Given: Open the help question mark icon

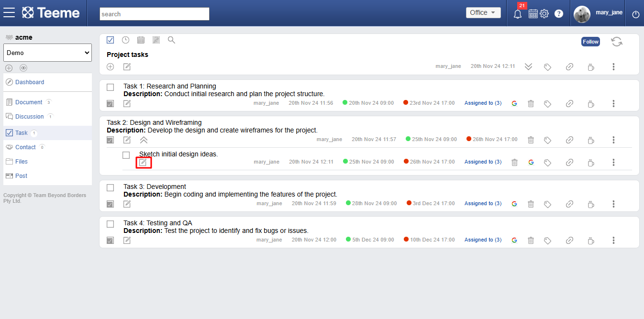Looking at the screenshot, I should pos(559,14).
